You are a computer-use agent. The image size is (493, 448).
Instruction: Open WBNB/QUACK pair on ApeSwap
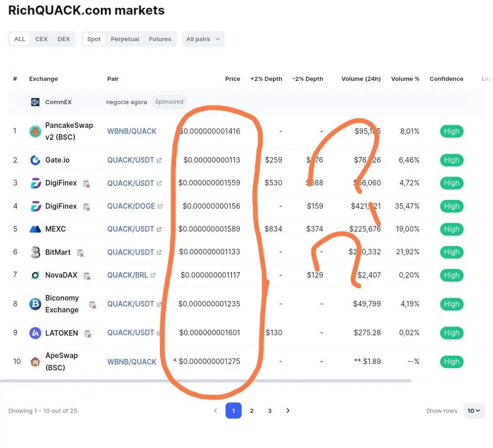132,362
